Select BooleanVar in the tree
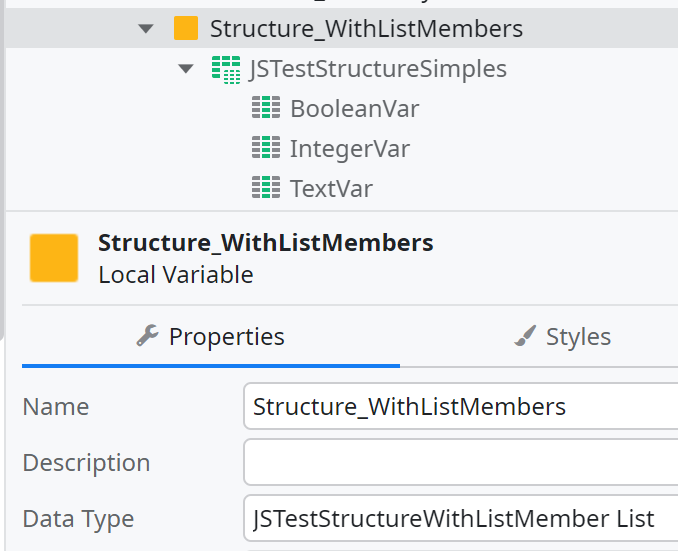This screenshot has height=551, width=678. point(354,109)
